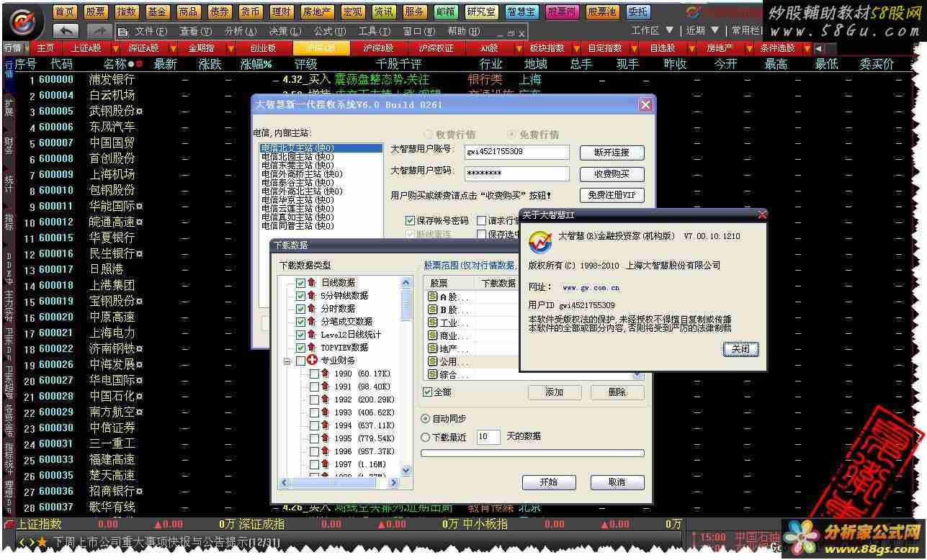Toggle the 日线数据 checkbox
Viewport: 927px width, 560px height.
(300, 283)
